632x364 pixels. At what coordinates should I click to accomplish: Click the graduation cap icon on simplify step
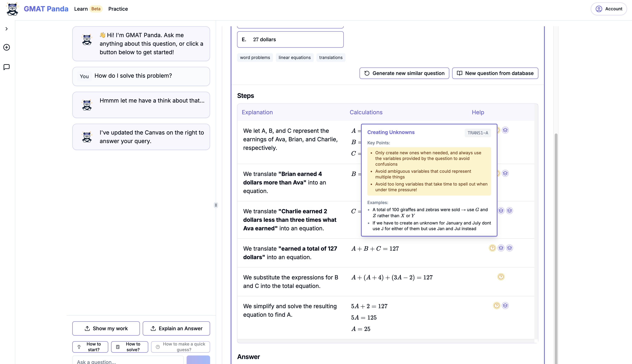(x=505, y=306)
